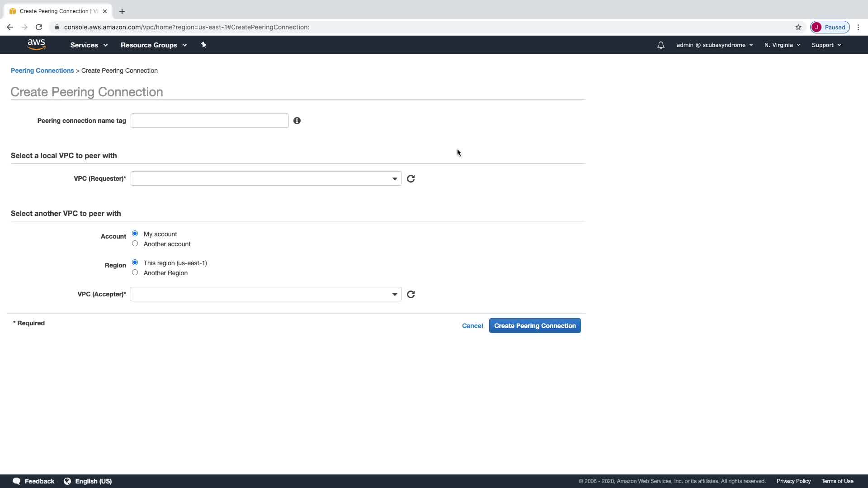
Task: Select the Another Region radio button
Action: (135, 272)
